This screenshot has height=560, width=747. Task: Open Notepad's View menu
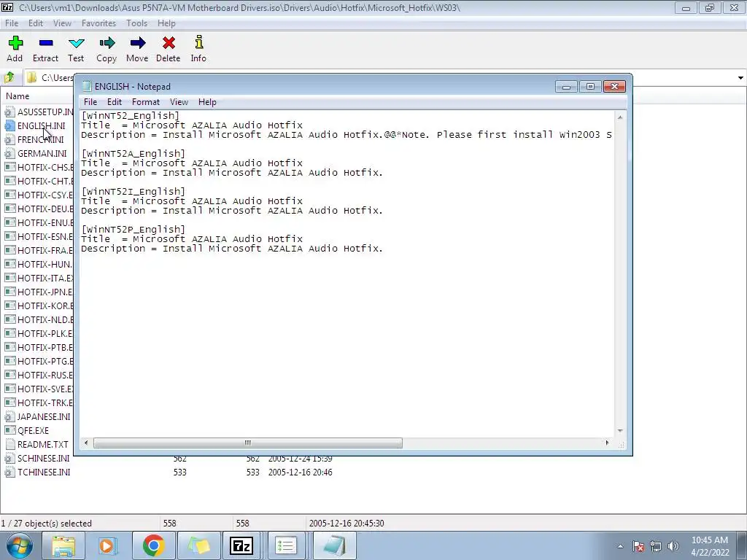[x=179, y=102]
